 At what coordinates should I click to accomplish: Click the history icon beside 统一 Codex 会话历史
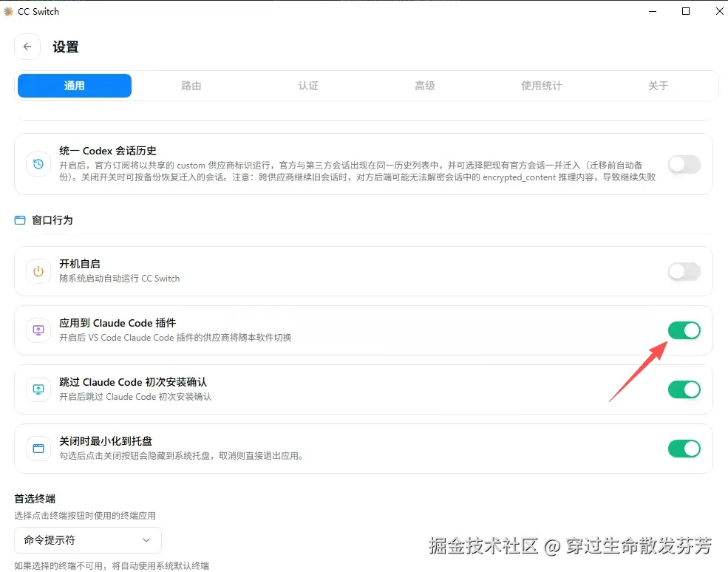[38, 164]
